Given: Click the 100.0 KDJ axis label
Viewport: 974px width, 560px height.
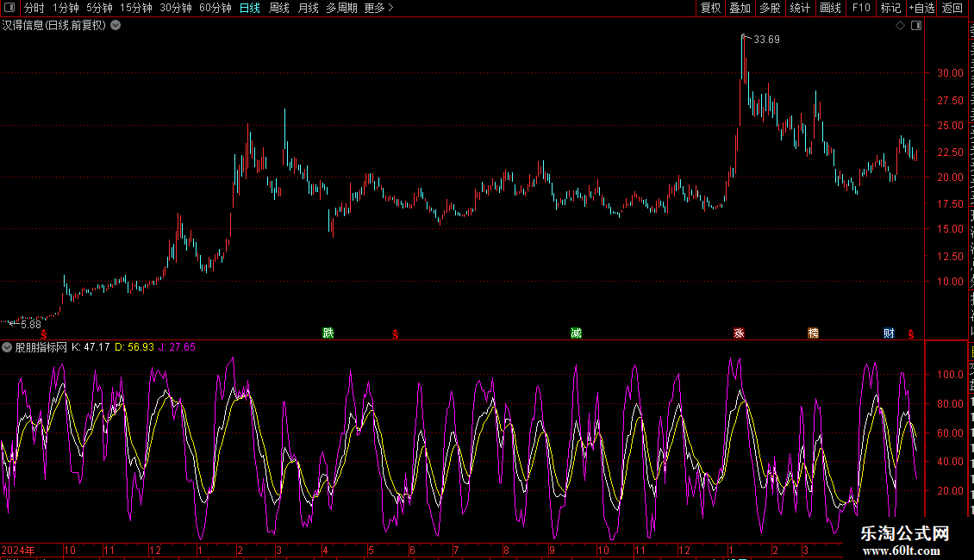Looking at the screenshot, I should coord(951,375).
